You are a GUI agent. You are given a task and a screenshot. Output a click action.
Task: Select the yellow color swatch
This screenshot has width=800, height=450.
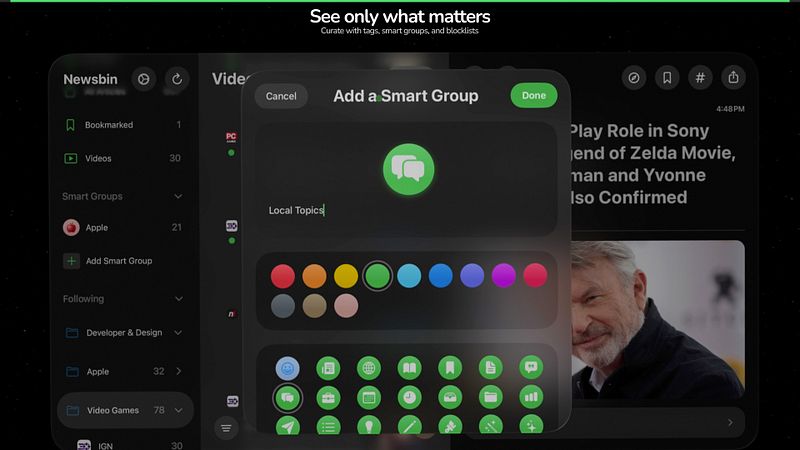pyautogui.click(x=346, y=276)
